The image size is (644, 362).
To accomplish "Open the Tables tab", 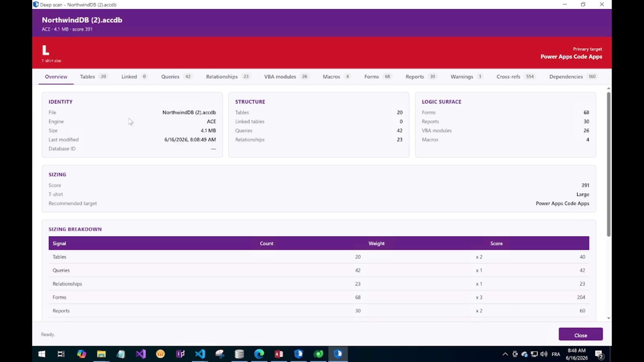I will tap(94, 77).
